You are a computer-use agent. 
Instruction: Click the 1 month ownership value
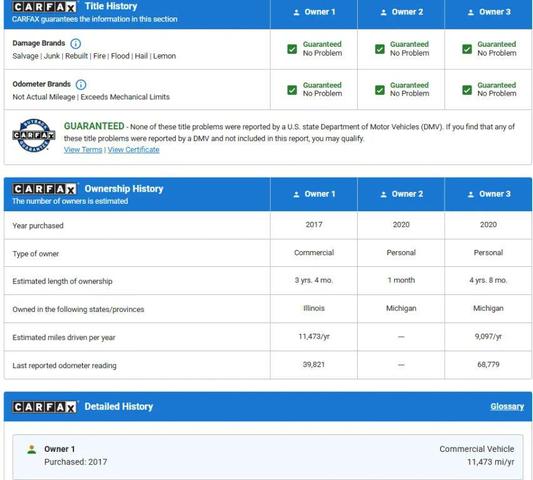401,280
